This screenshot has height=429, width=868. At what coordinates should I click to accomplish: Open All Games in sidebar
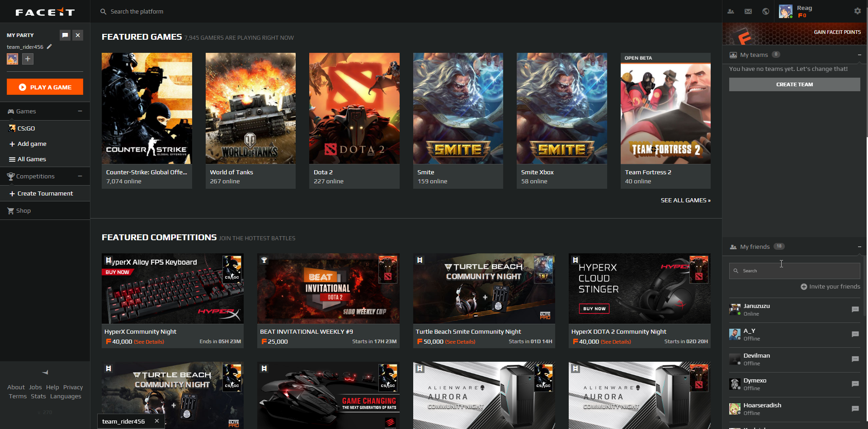click(28, 159)
